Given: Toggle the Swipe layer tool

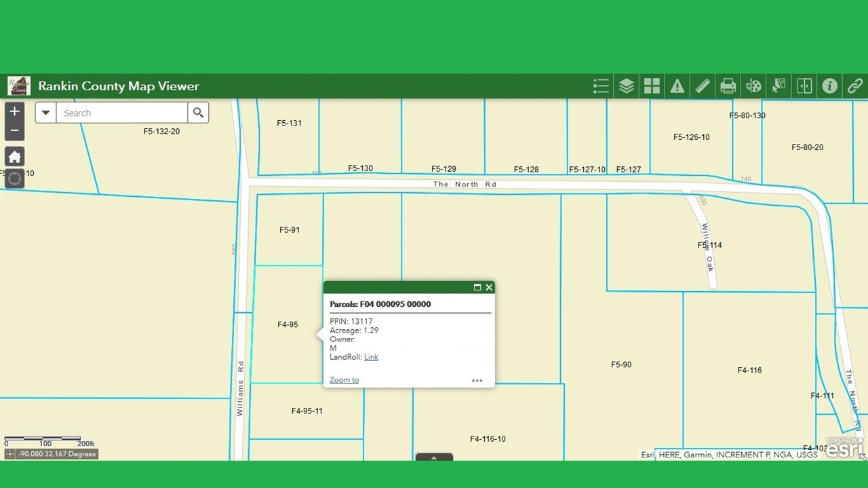Looking at the screenshot, I should [804, 86].
